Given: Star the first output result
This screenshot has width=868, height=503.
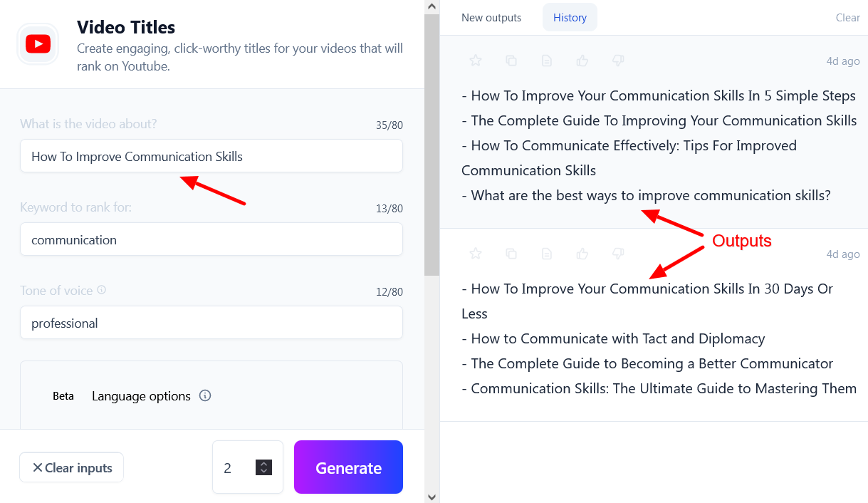Looking at the screenshot, I should pyautogui.click(x=476, y=61).
